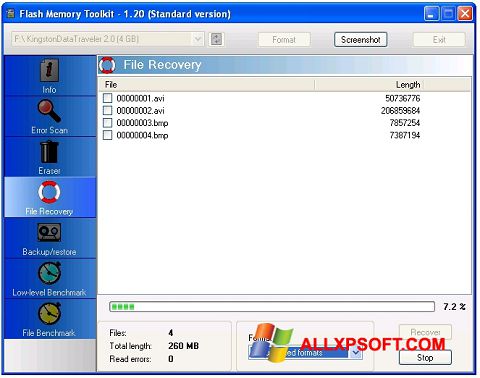Click the Format button
Image resolution: width=480 pixels, height=378 pixels.
(x=284, y=40)
